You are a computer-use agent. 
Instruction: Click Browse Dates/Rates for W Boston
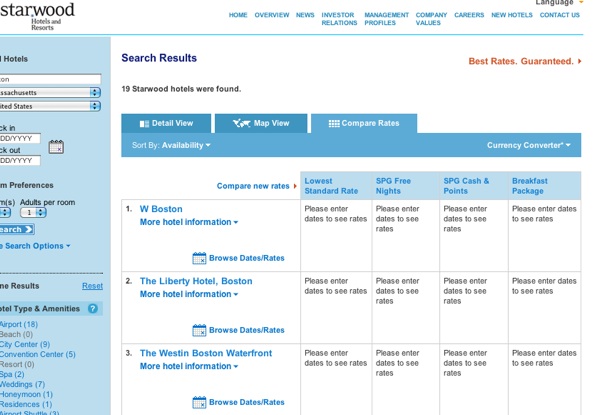point(247,258)
